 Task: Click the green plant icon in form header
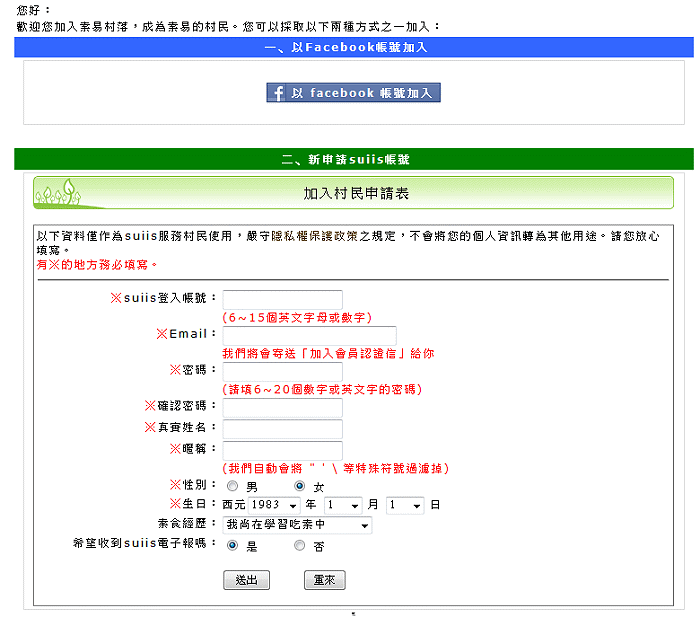56,193
